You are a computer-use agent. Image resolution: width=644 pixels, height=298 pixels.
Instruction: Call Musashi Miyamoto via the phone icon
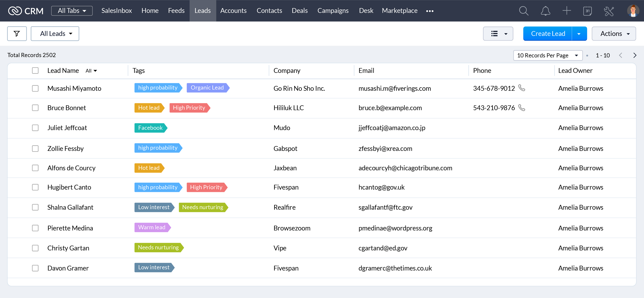pyautogui.click(x=522, y=88)
